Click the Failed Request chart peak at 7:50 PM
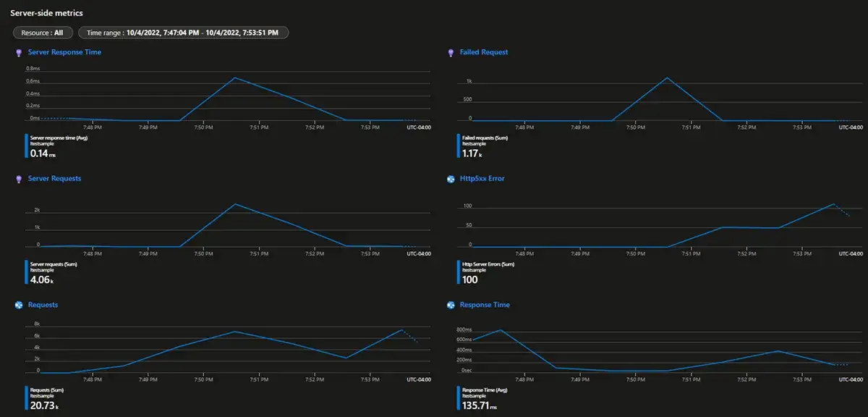This screenshot has width=868, height=417. (665, 76)
